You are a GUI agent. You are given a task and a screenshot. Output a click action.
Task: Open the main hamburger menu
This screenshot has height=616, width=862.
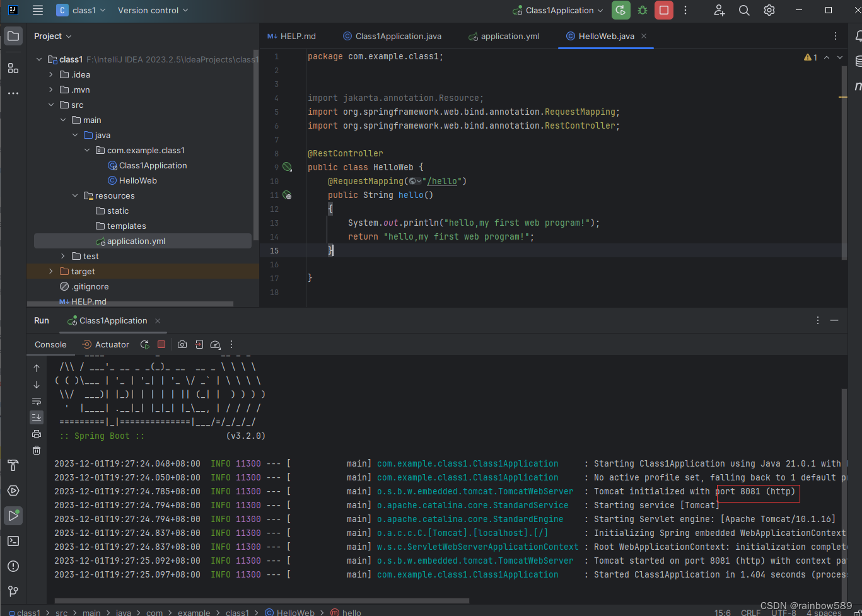(38, 10)
